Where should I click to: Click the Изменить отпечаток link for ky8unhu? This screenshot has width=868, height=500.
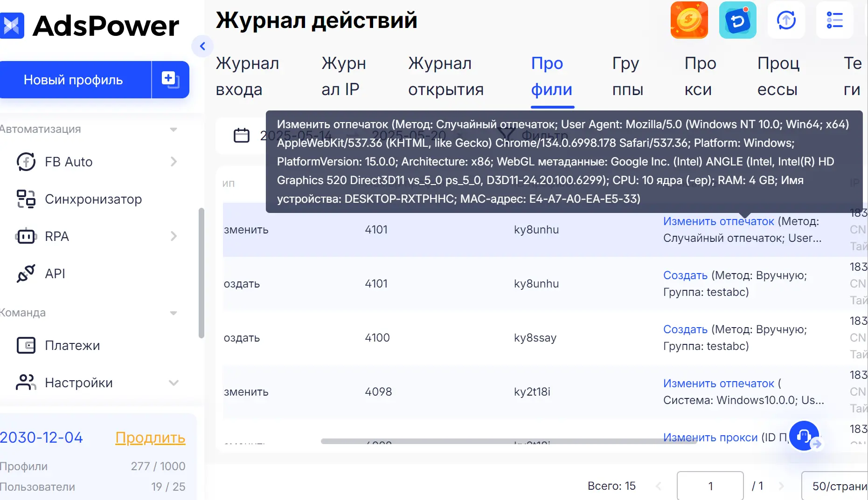719,221
